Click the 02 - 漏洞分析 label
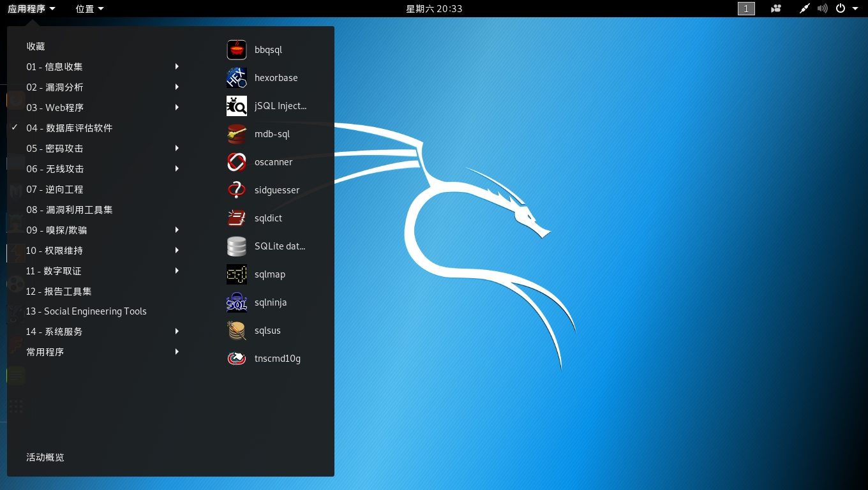Image resolution: width=868 pixels, height=490 pixels. coord(55,87)
